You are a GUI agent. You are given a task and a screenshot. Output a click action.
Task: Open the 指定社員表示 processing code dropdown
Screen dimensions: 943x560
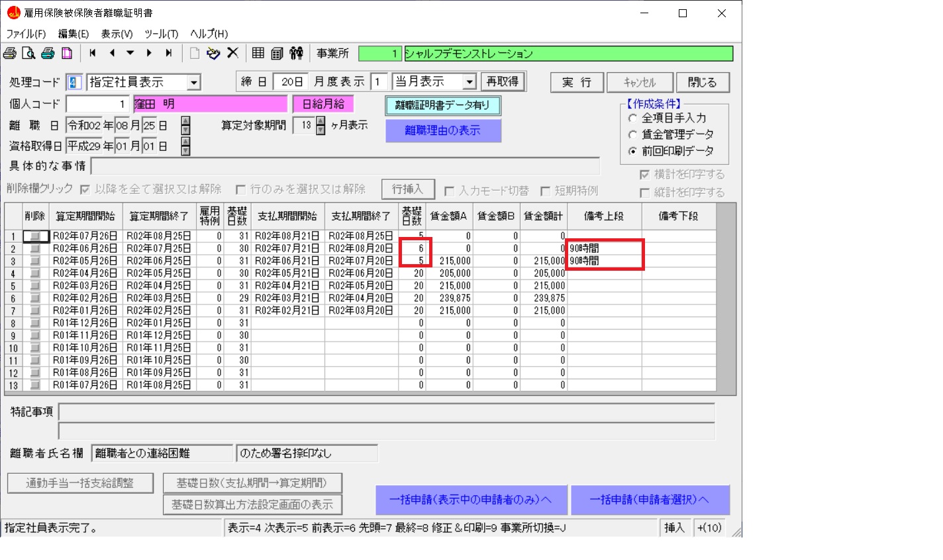(x=193, y=83)
